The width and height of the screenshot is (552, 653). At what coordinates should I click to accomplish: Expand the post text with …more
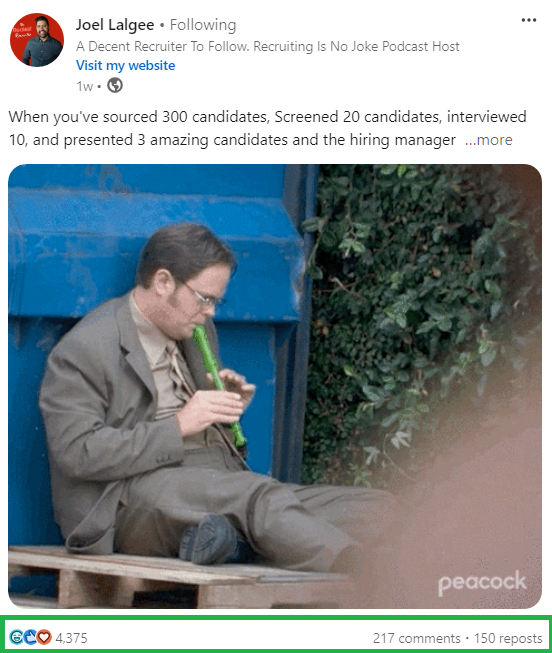click(489, 140)
